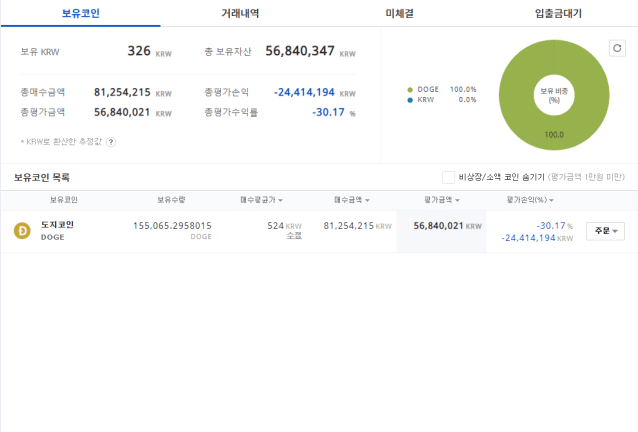Viewport: 638px width, 432px height.
Task: Click the 보유 비중 (%) chart center
Action: [x=554, y=95]
